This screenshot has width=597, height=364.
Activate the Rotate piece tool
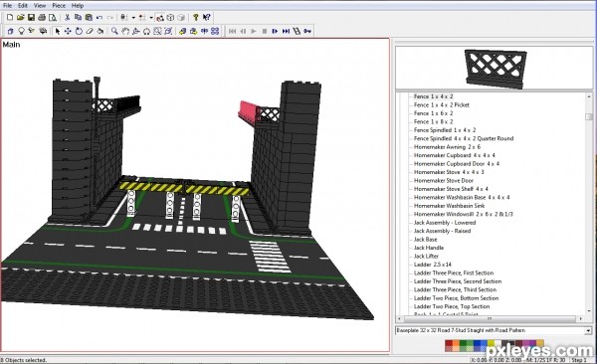(79, 31)
